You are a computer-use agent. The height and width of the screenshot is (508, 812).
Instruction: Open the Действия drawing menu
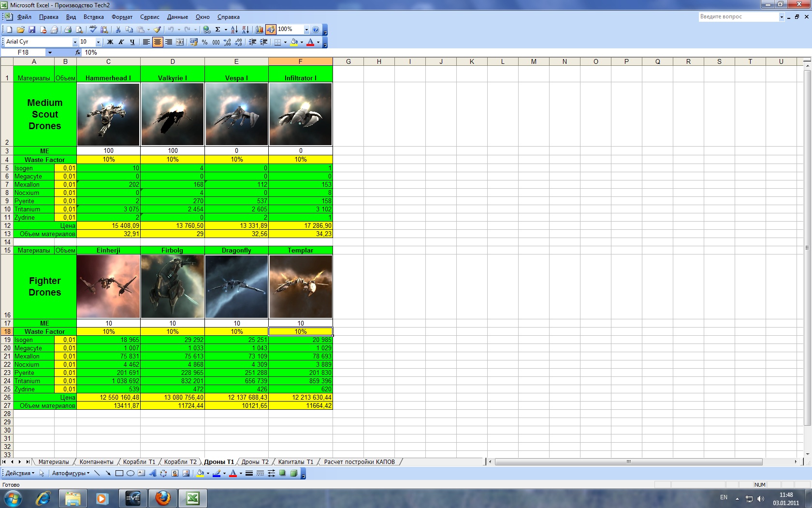(x=20, y=473)
